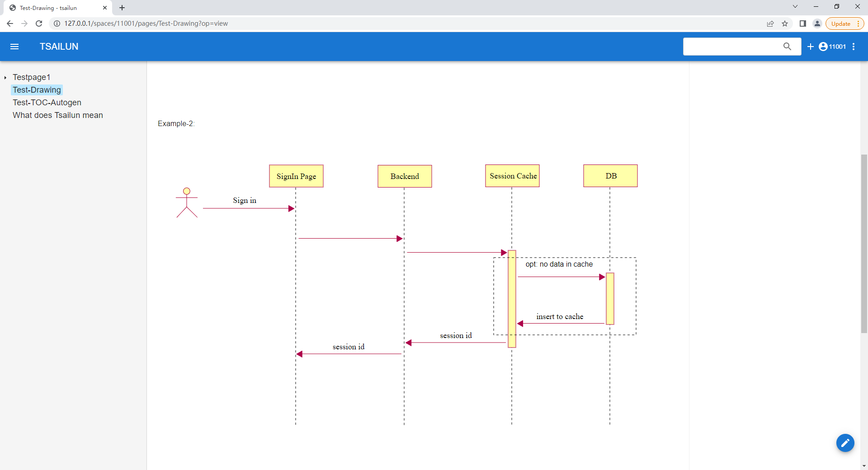Open a new browser tab
868x470 pixels.
[x=122, y=8]
